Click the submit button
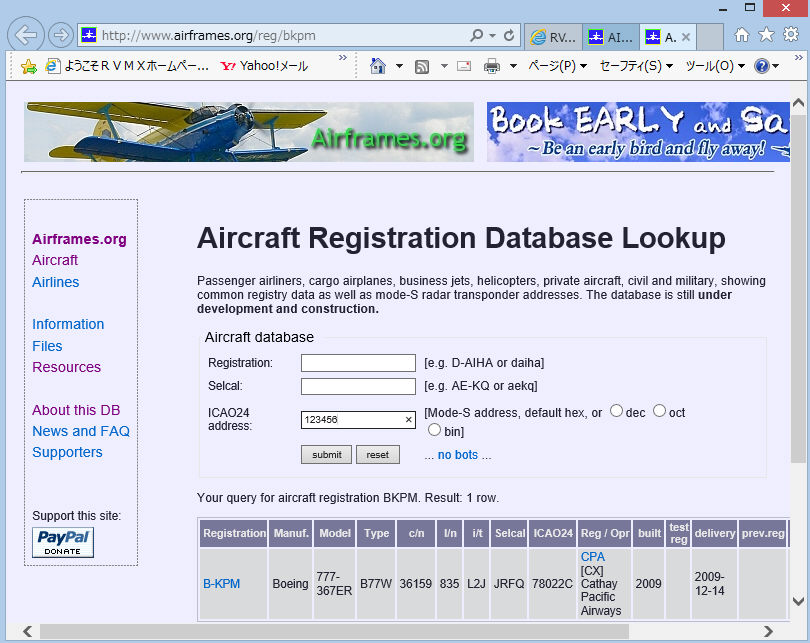Image resolution: width=810 pixels, height=643 pixels. pos(326,454)
